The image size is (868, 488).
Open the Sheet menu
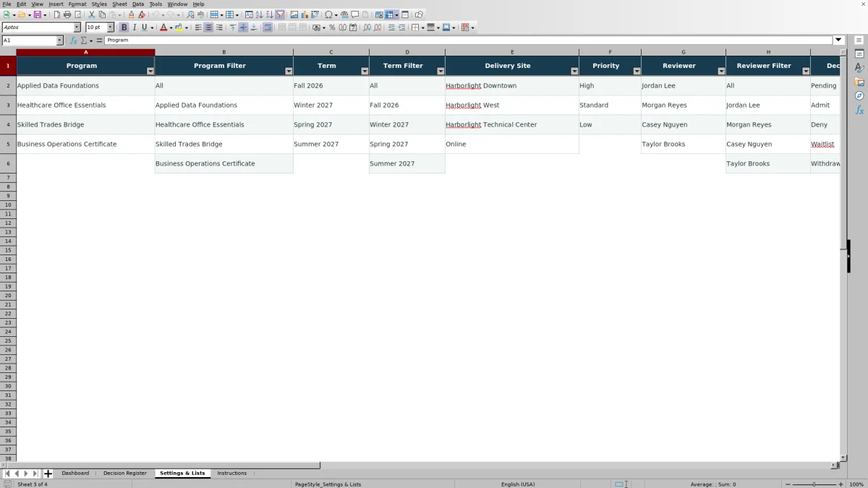(x=119, y=4)
